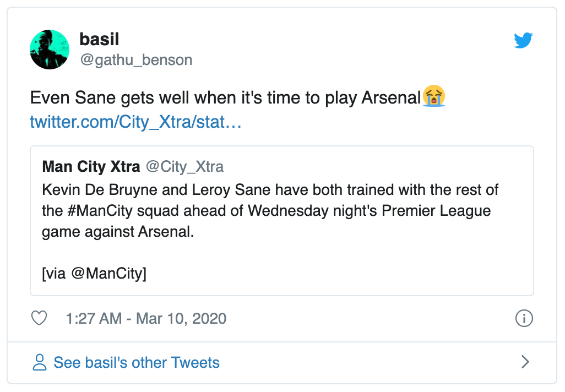Viewport: 565px width, 392px height.
Task: Click the chevron next to See basil's other Tweets
Action: tap(525, 362)
